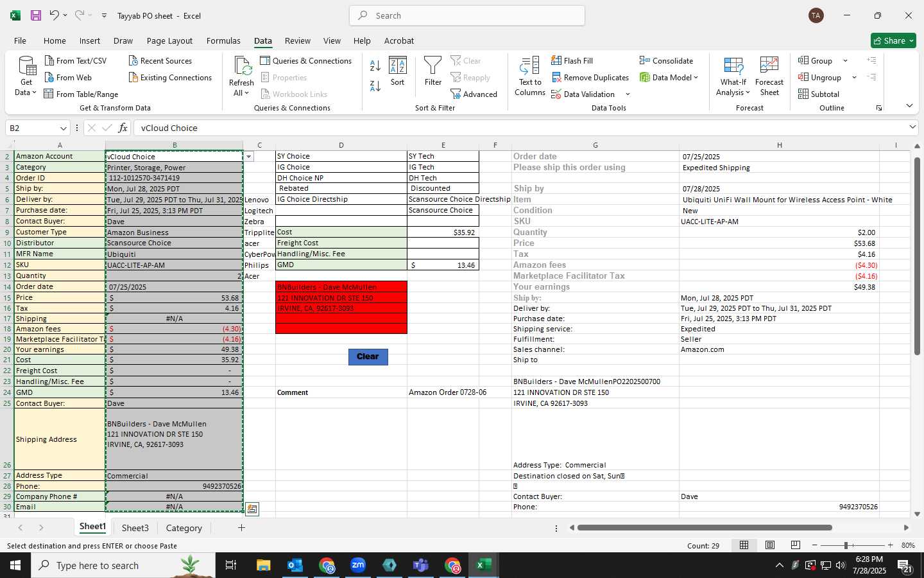924x578 pixels.
Task: Click Text to Columns
Action: click(530, 76)
